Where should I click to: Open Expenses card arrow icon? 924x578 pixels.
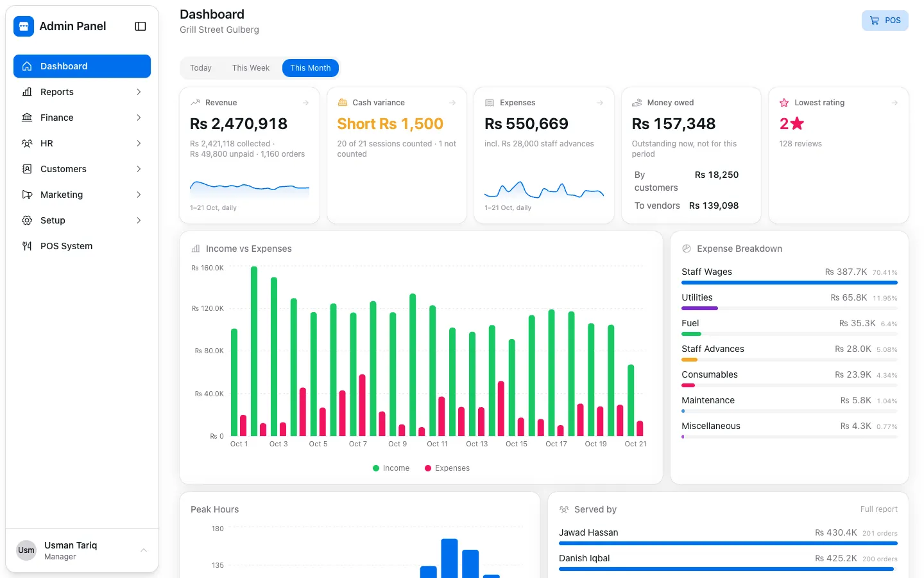coord(600,103)
